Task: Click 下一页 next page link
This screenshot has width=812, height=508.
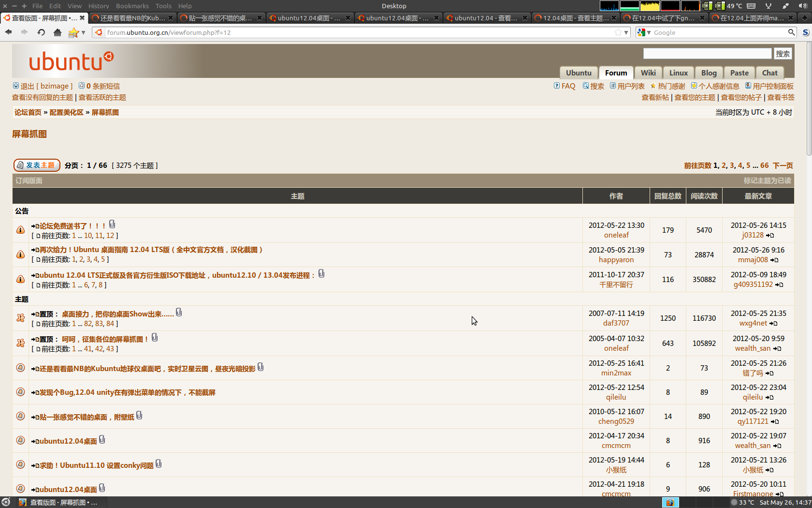Action: pos(783,165)
